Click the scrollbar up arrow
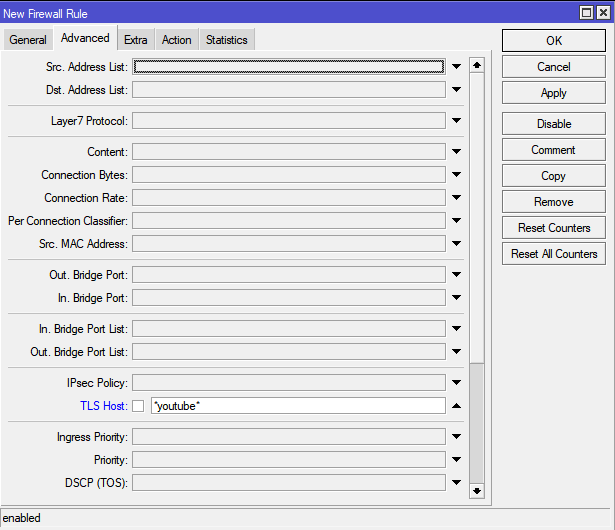This screenshot has height=530, width=615. [x=477, y=65]
